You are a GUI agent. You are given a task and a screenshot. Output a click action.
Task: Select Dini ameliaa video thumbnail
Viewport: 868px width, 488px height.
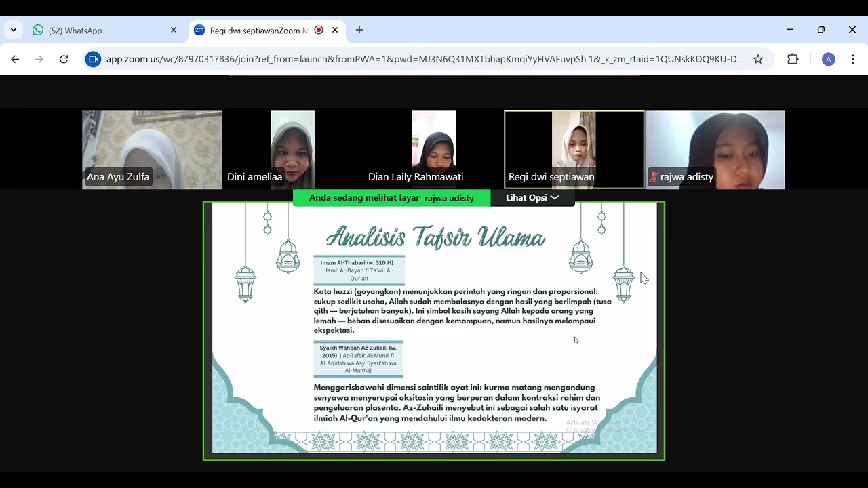tap(293, 150)
